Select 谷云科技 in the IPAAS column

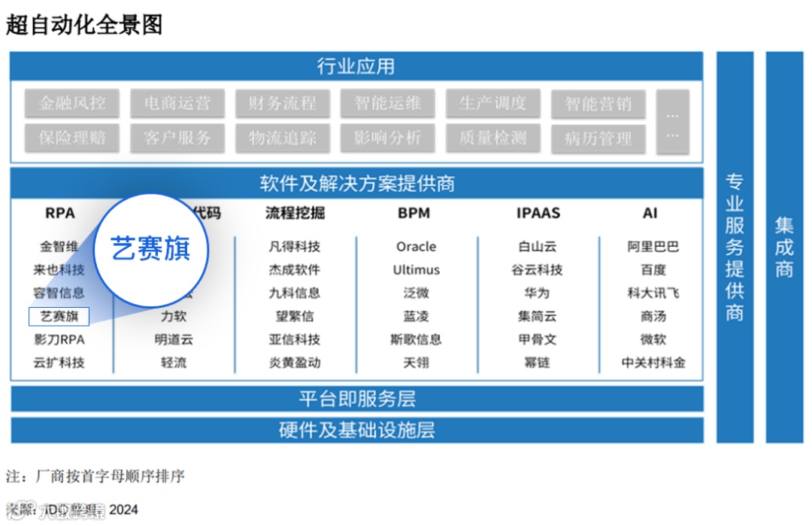tap(538, 270)
